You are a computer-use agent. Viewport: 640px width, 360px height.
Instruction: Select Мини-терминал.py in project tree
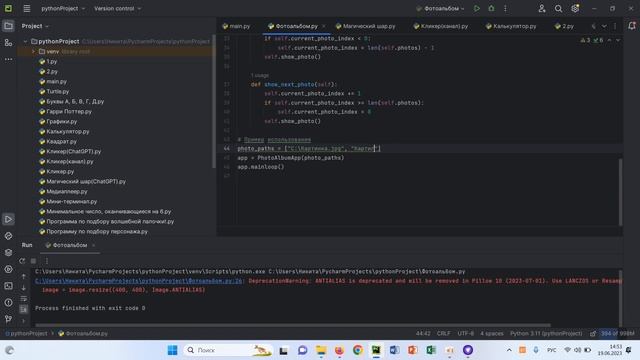[68, 201]
